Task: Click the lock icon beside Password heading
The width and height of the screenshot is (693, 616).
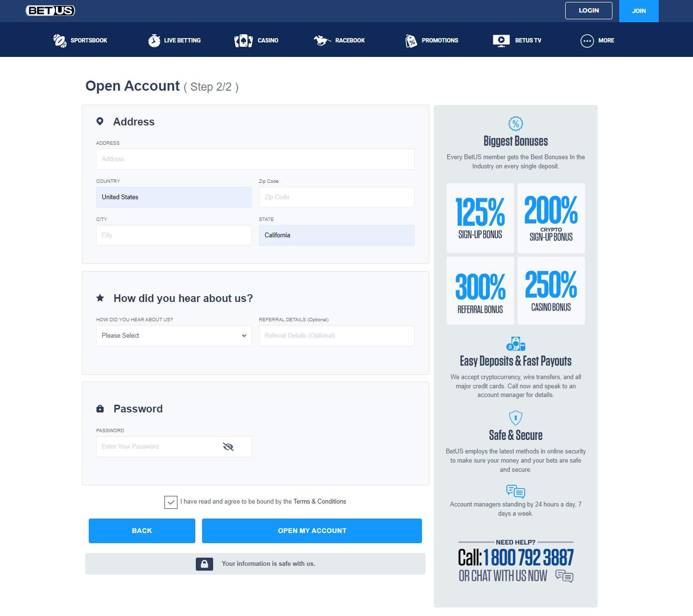Action: 100,409
